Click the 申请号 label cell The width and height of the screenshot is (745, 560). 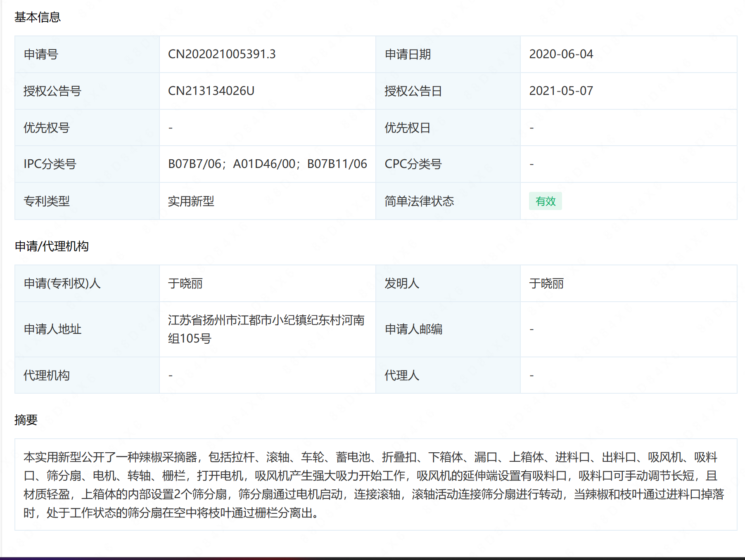tap(87, 54)
